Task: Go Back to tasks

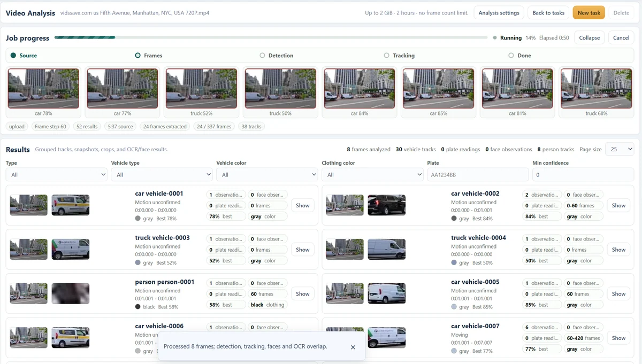Action: click(x=548, y=13)
